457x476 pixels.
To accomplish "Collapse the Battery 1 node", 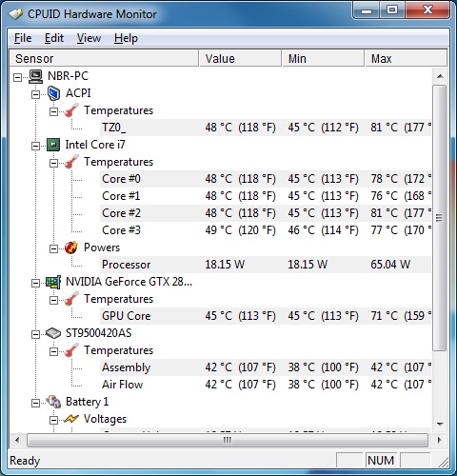I will pos(36,404).
